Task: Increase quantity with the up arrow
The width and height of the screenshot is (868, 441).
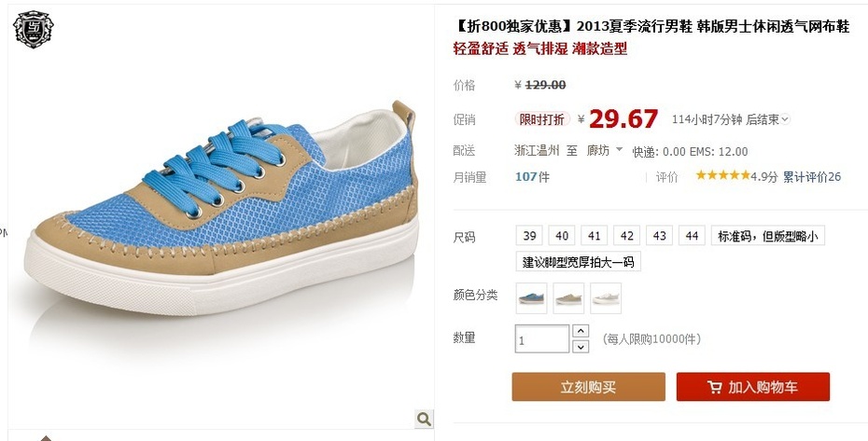Action: coord(581,331)
